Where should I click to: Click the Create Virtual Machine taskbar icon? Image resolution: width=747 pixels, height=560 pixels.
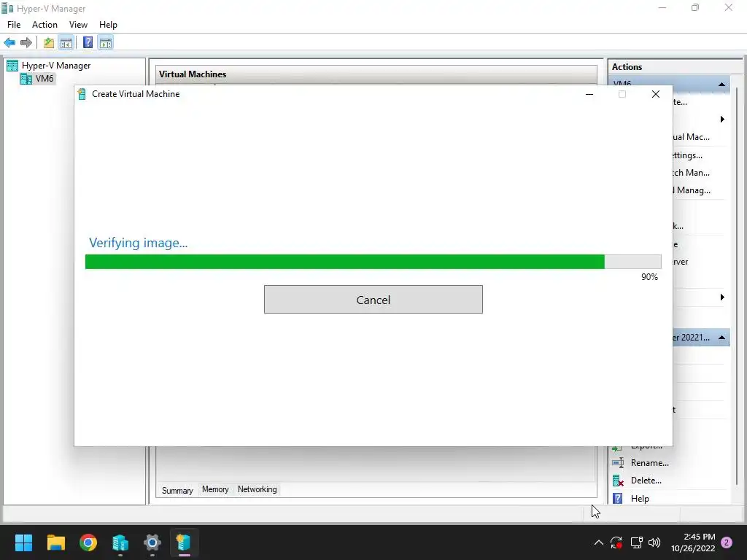[x=184, y=542]
